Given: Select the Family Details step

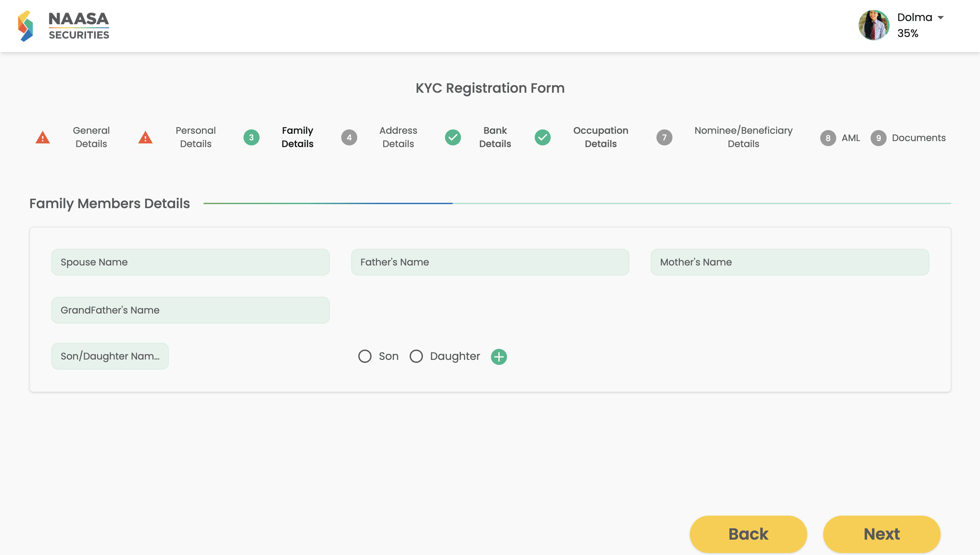Looking at the screenshot, I should click(x=297, y=137).
